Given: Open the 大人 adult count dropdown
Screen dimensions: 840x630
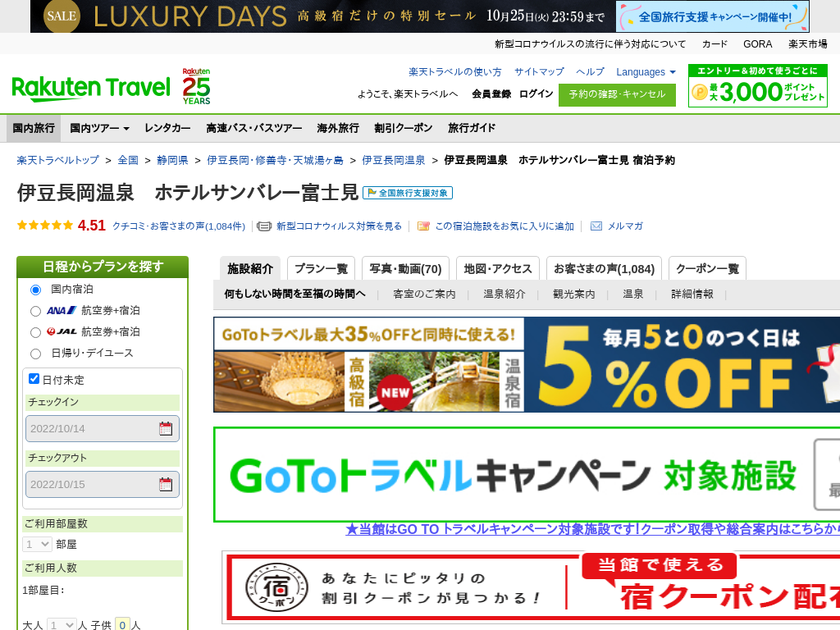Looking at the screenshot, I should 62,624.
